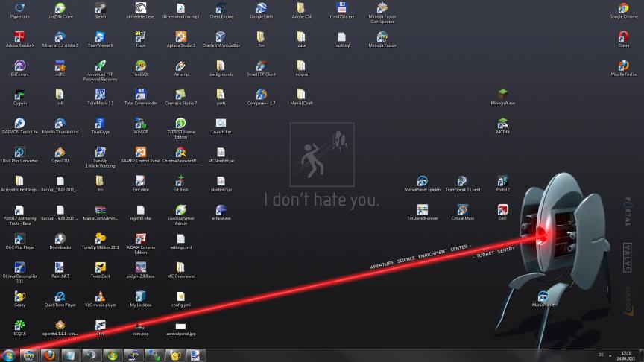The height and width of the screenshot is (362, 644).
Task: Open the Cheat Engine shortcut
Action: (221, 10)
